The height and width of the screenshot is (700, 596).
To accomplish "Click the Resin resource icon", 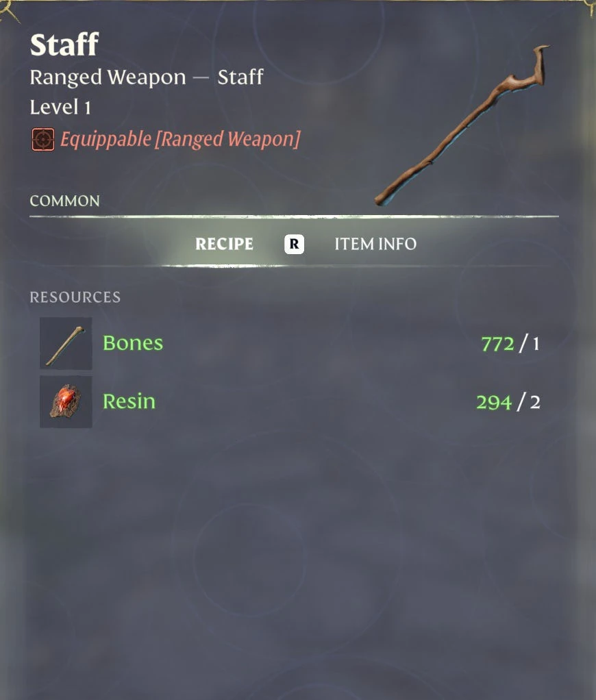I will point(66,402).
